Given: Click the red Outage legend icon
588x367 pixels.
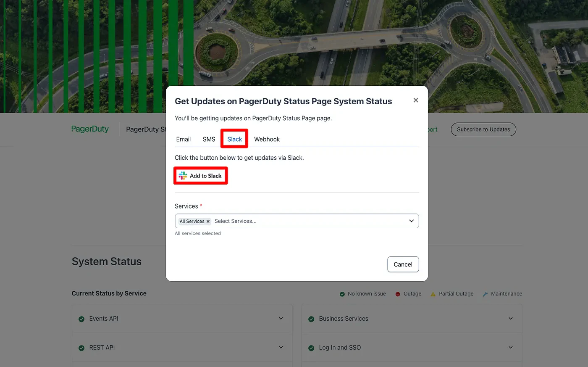Looking at the screenshot, I should (398, 294).
